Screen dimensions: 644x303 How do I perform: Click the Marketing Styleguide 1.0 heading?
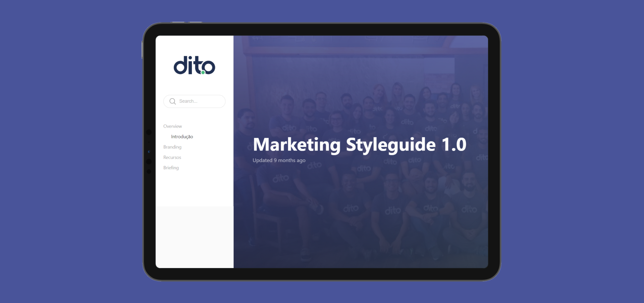coord(360,145)
